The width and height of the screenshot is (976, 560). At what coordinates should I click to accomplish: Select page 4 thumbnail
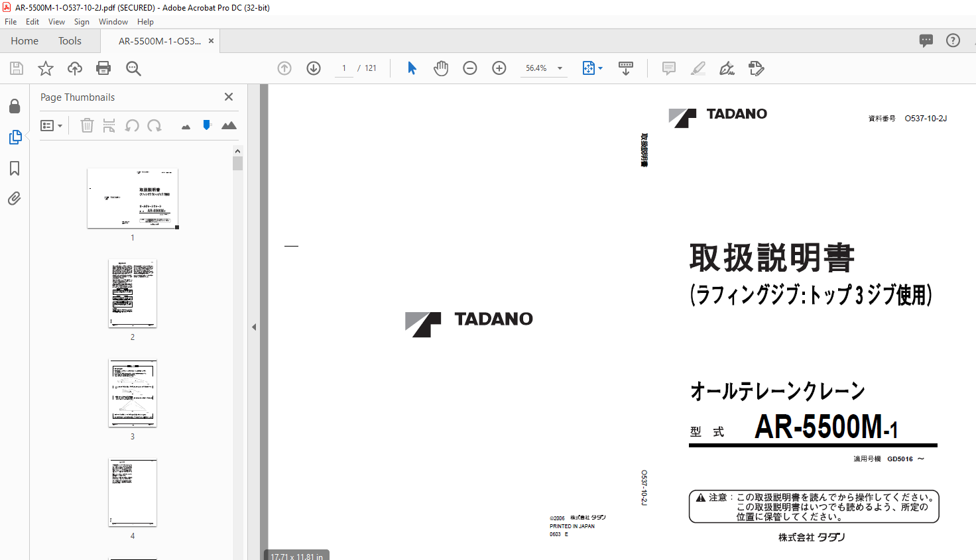pos(133,492)
